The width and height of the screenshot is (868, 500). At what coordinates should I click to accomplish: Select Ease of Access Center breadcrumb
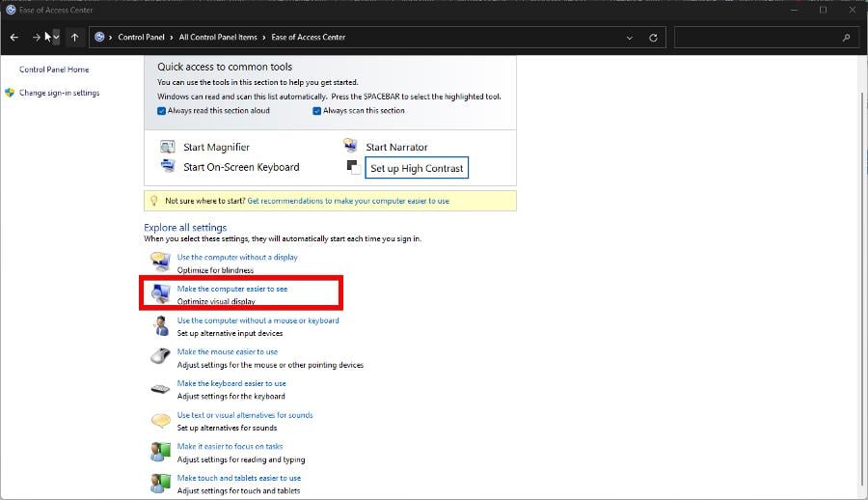309,37
